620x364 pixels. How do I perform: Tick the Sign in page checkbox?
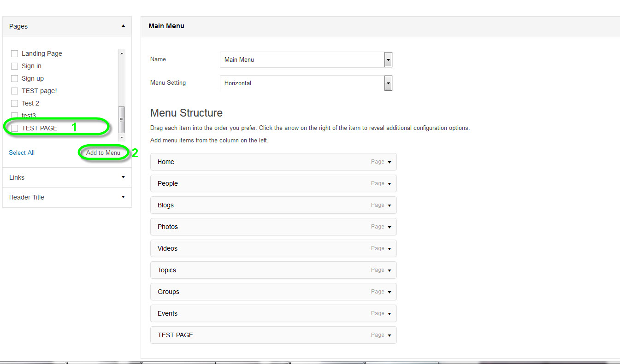pyautogui.click(x=14, y=66)
